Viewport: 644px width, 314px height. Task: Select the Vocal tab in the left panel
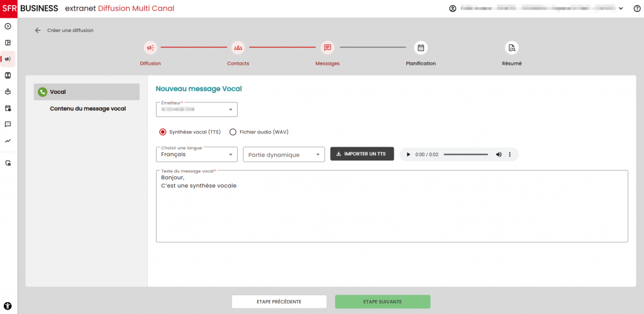(x=86, y=92)
